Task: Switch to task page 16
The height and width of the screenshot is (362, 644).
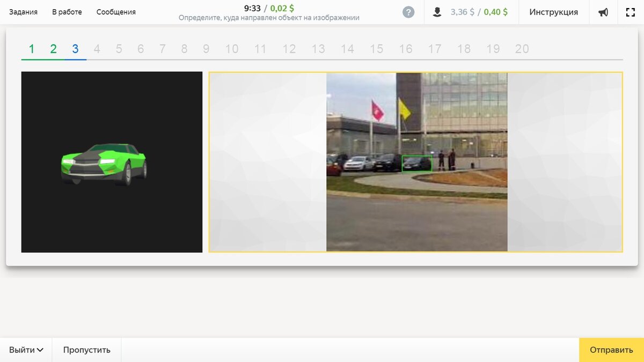Action: (406, 49)
